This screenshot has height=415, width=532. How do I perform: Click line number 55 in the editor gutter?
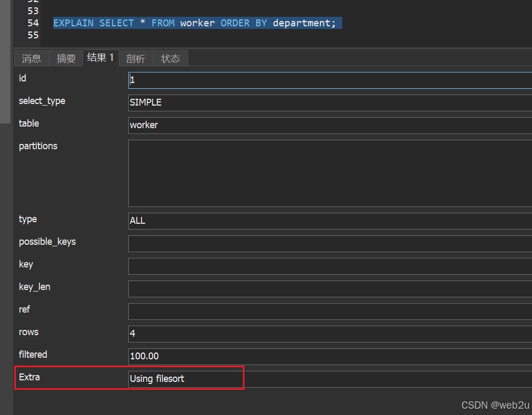click(x=33, y=35)
